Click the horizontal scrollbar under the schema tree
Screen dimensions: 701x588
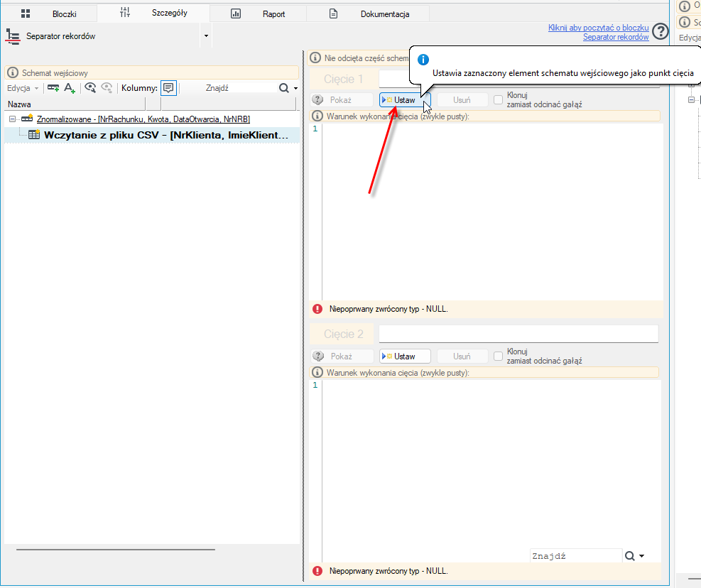pyautogui.click(x=115, y=550)
